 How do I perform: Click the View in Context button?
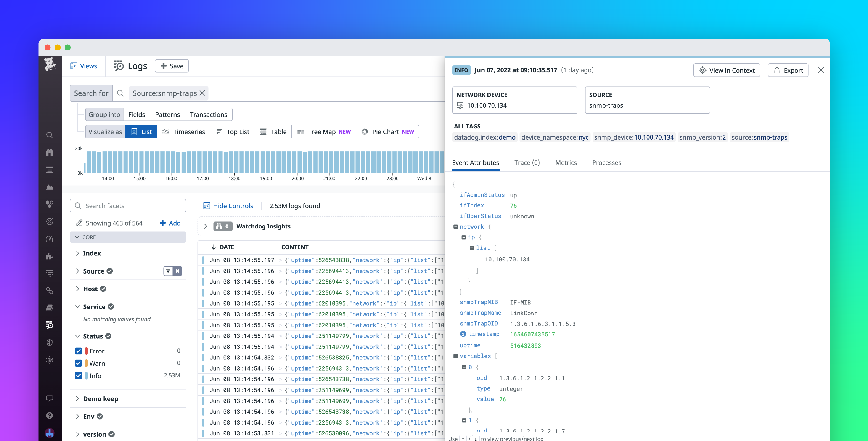(726, 70)
